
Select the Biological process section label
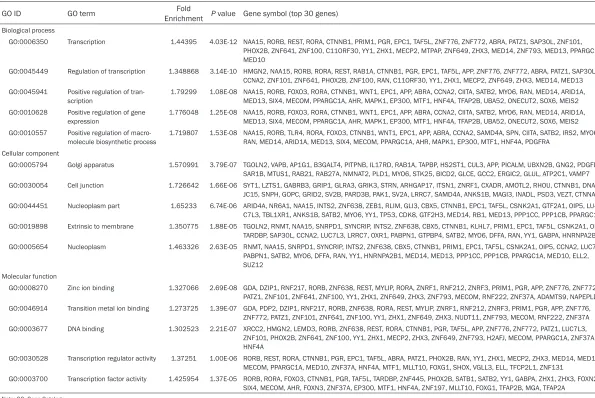(x=28, y=30)
